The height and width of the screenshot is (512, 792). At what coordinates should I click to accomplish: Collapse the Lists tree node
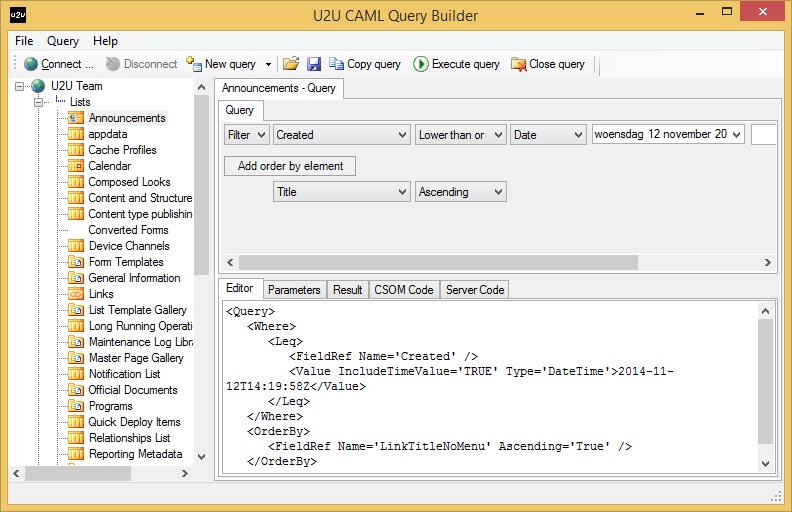click(38, 103)
